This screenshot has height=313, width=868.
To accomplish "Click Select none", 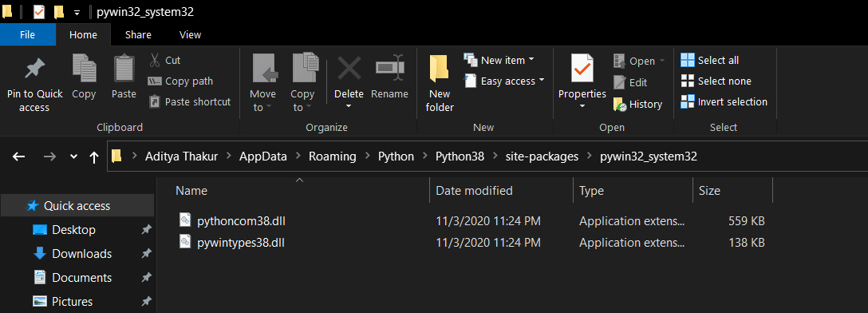I will click(x=716, y=81).
